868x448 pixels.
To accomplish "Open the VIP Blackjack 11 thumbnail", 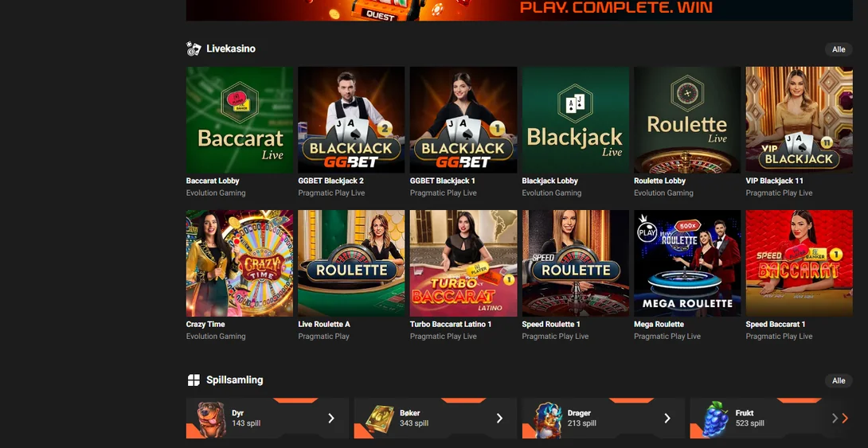I will 799,120.
